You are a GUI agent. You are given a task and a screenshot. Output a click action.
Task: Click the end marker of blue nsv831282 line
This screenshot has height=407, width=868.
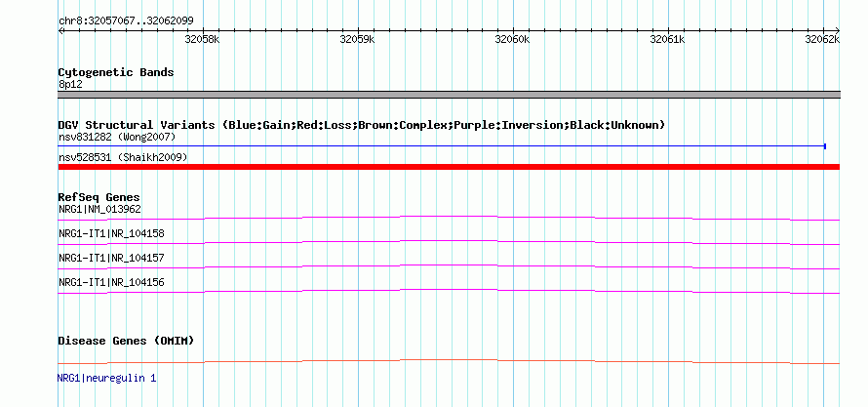coord(825,146)
